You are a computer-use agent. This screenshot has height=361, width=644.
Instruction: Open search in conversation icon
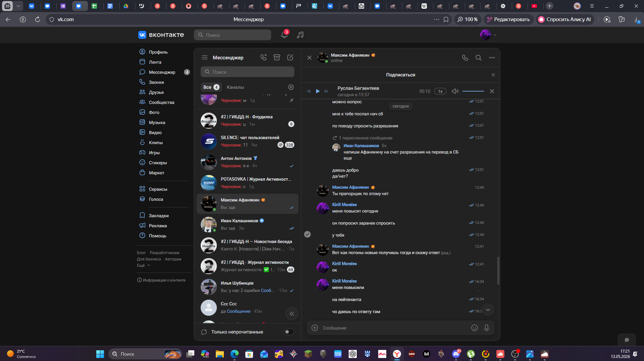(479, 58)
